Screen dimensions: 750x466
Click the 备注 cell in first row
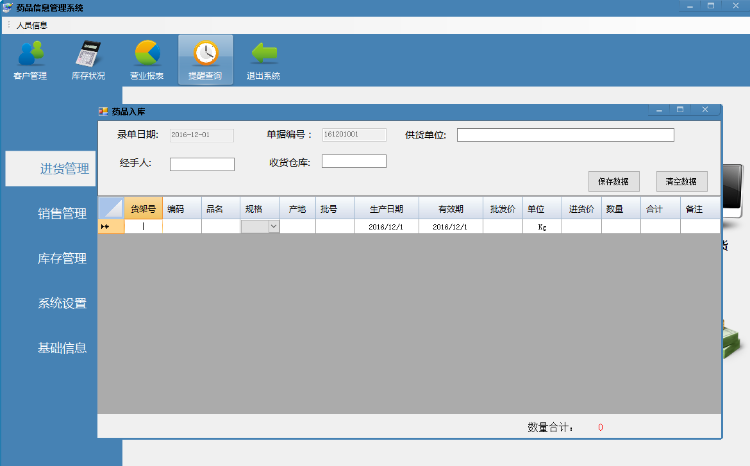700,226
